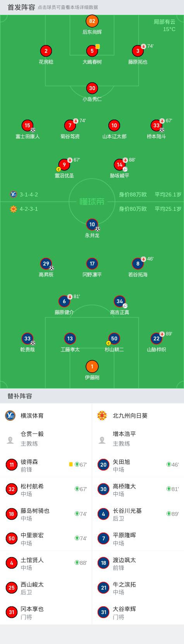
Task: View coach 仓贯一毅 profile
Action: click(46, 439)
